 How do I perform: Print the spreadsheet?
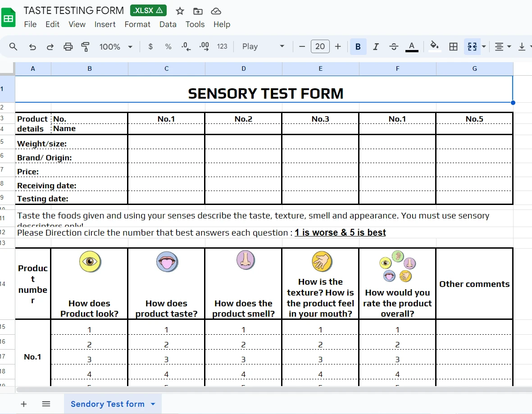68,46
